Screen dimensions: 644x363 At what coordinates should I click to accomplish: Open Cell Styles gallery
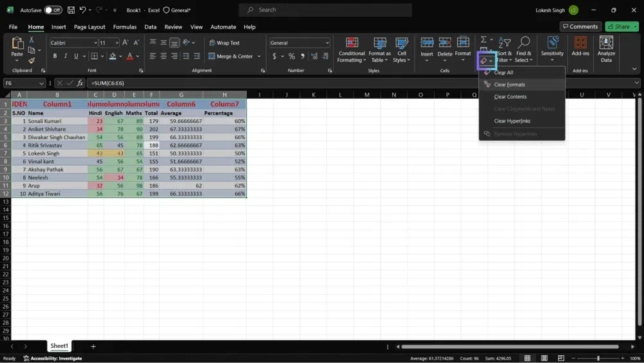click(x=402, y=50)
